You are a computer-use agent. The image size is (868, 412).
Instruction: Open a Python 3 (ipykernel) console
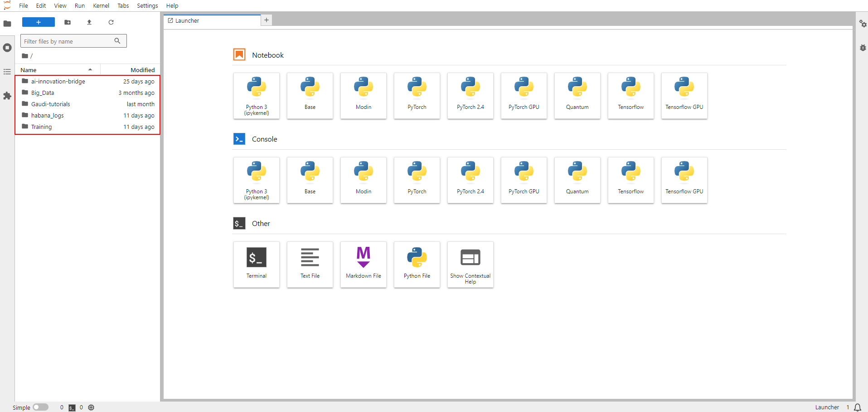coord(257,180)
